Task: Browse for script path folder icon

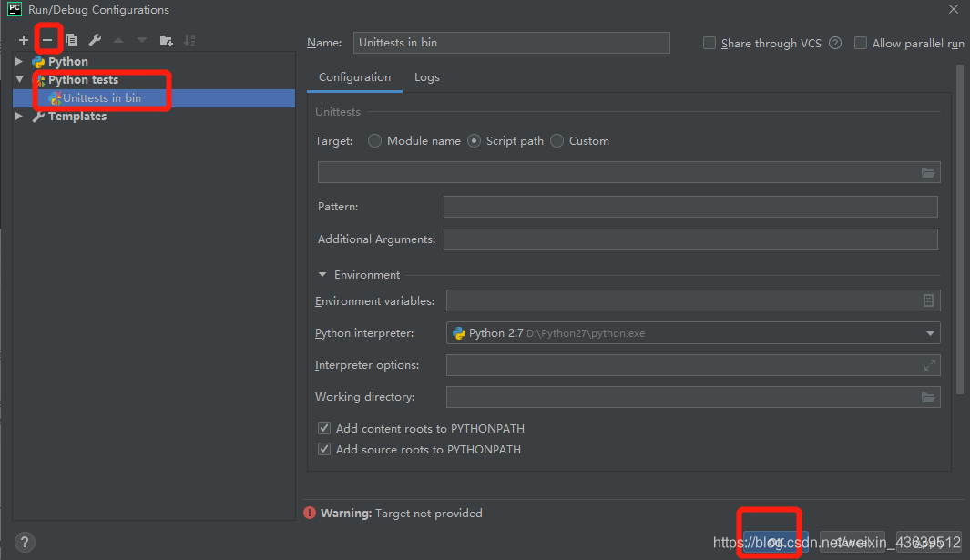Action: coord(928,173)
